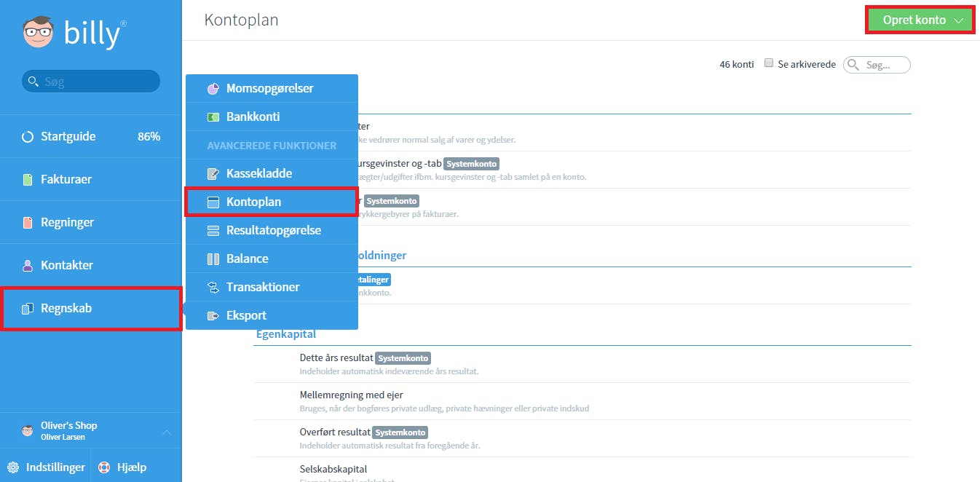Viewport: 980px width, 482px height.
Task: Go to Fakturaer in sidebar
Action: point(91,179)
